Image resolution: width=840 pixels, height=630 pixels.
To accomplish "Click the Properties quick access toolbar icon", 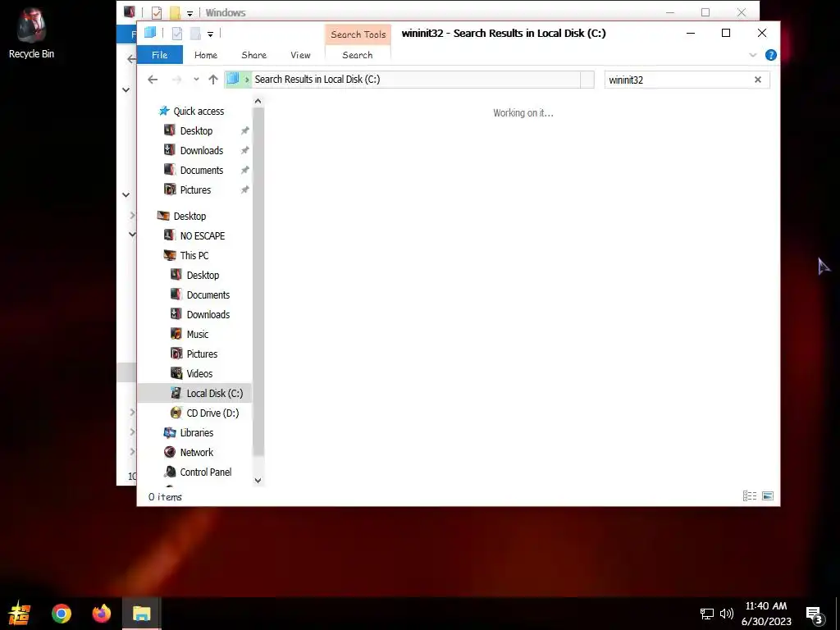I will [x=177, y=33].
